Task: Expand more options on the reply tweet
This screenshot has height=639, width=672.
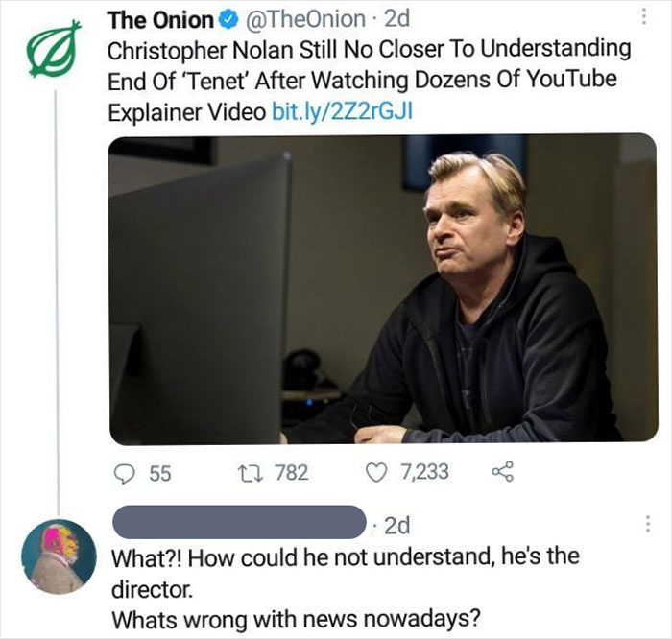Action: [x=648, y=524]
